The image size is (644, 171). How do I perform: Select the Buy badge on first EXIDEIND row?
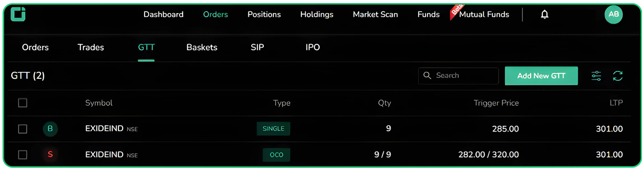[x=50, y=129]
